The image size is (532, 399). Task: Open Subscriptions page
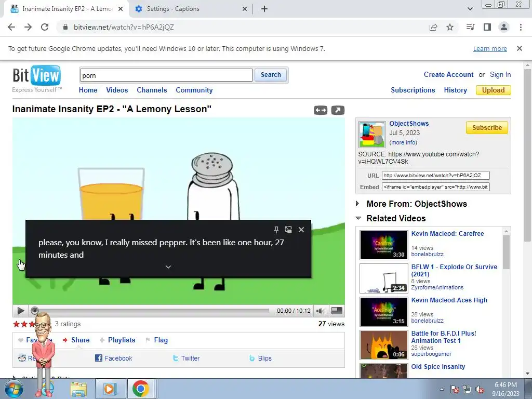413,90
